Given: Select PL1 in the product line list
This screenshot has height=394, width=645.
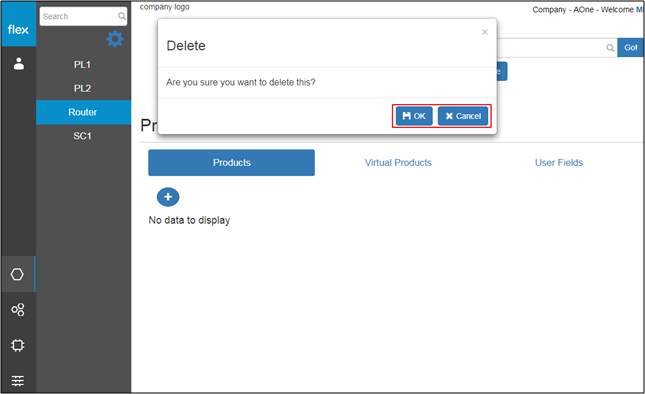Looking at the screenshot, I should 83,65.
